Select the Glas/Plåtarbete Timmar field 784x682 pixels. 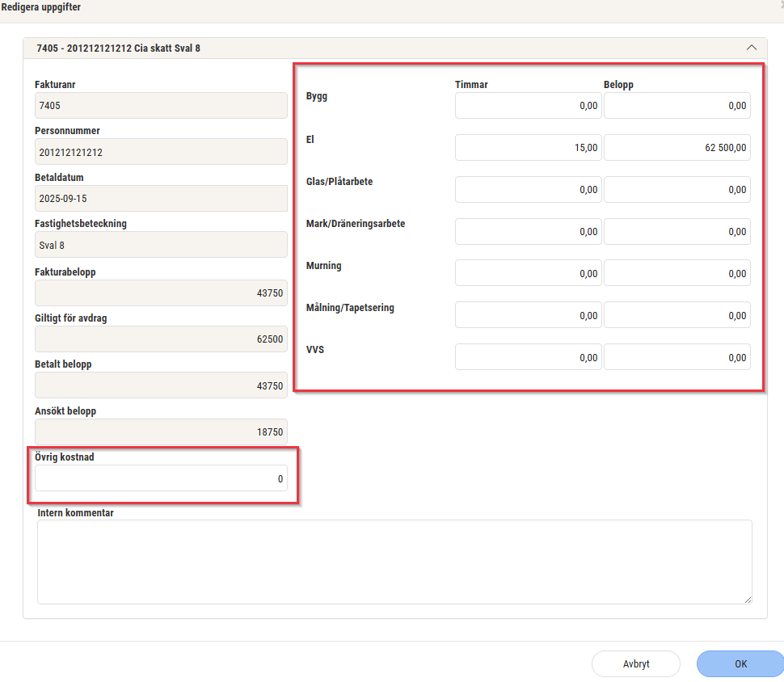click(528, 190)
